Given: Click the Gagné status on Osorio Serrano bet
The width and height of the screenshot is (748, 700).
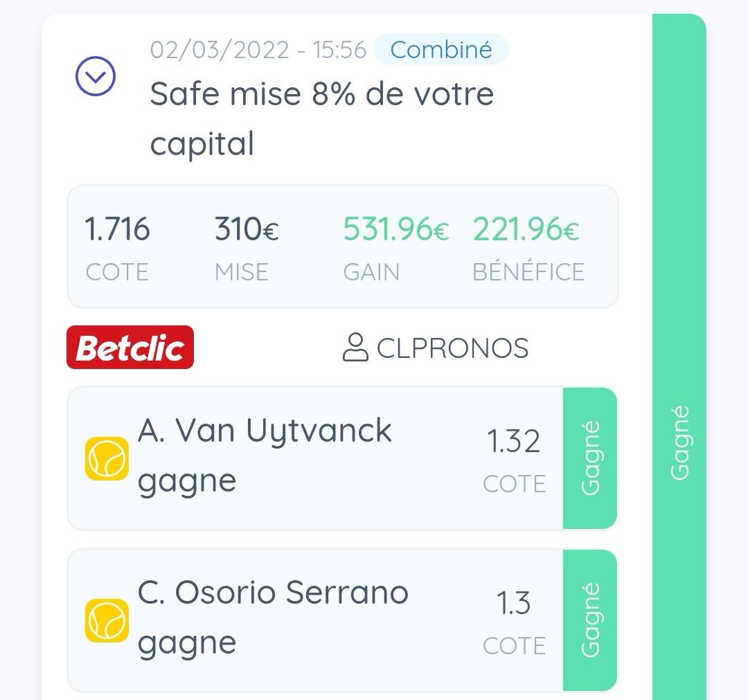Looking at the screenshot, I should (x=590, y=620).
